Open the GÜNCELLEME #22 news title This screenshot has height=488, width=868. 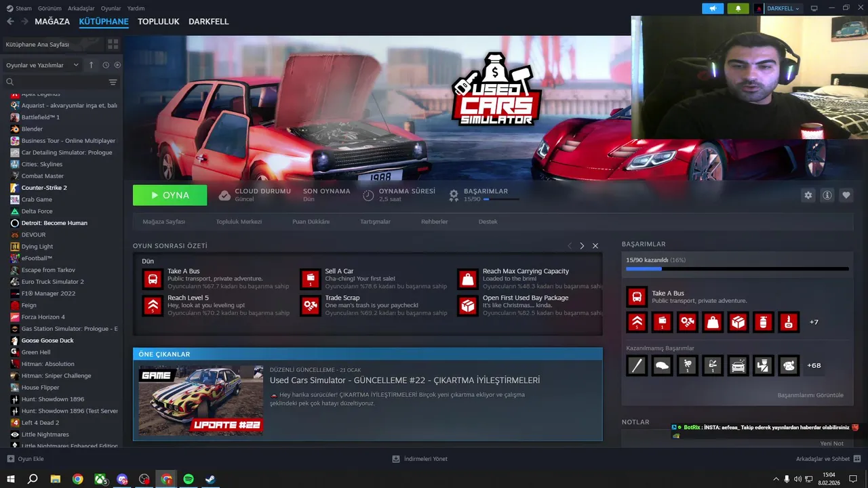coord(405,380)
